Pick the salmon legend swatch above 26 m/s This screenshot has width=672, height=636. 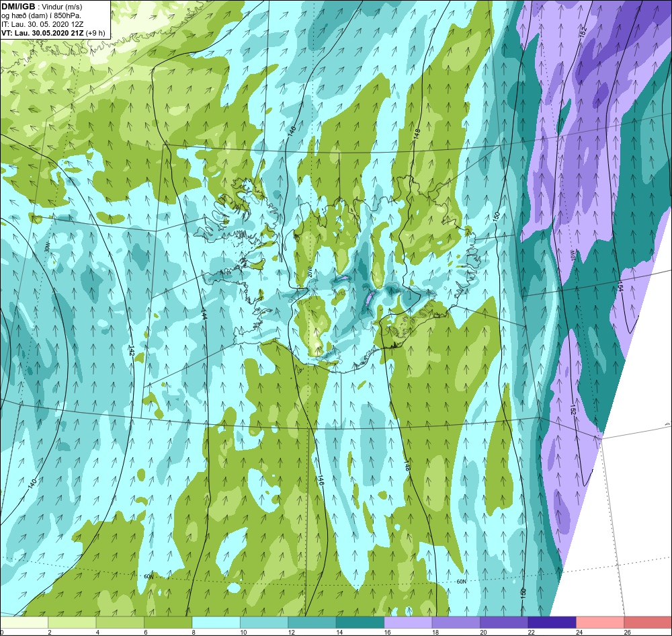[x=648, y=622]
